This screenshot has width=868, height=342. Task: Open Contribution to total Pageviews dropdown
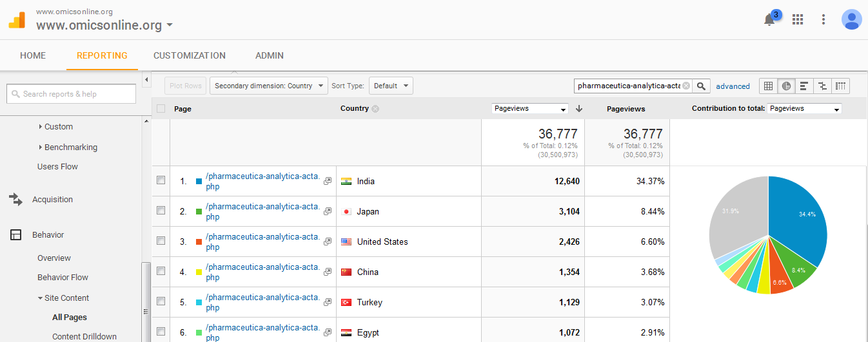[x=805, y=109]
